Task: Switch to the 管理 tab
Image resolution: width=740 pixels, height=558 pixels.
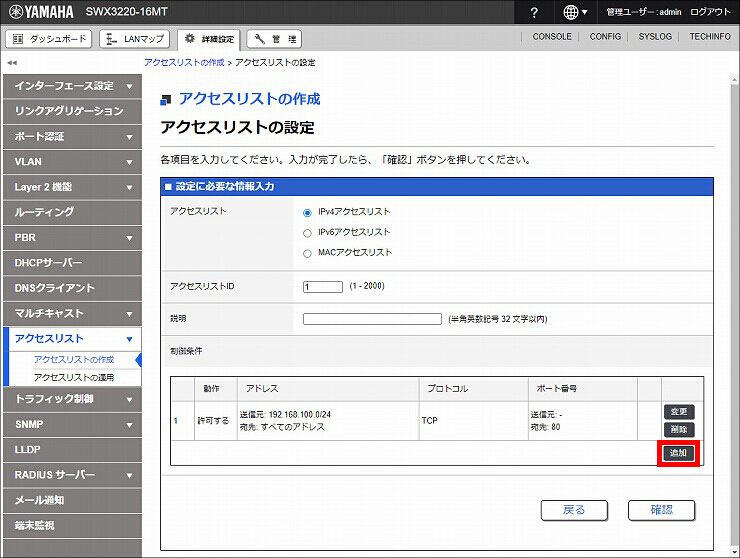Action: 274,39
